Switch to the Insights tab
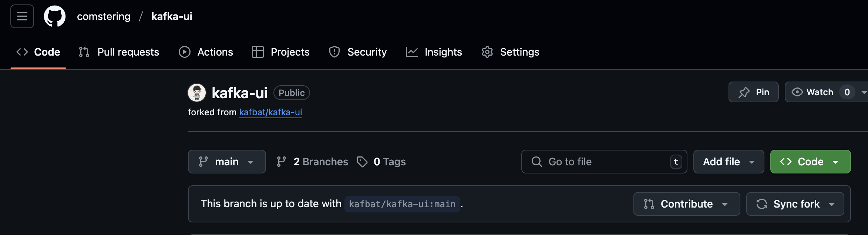 (434, 52)
